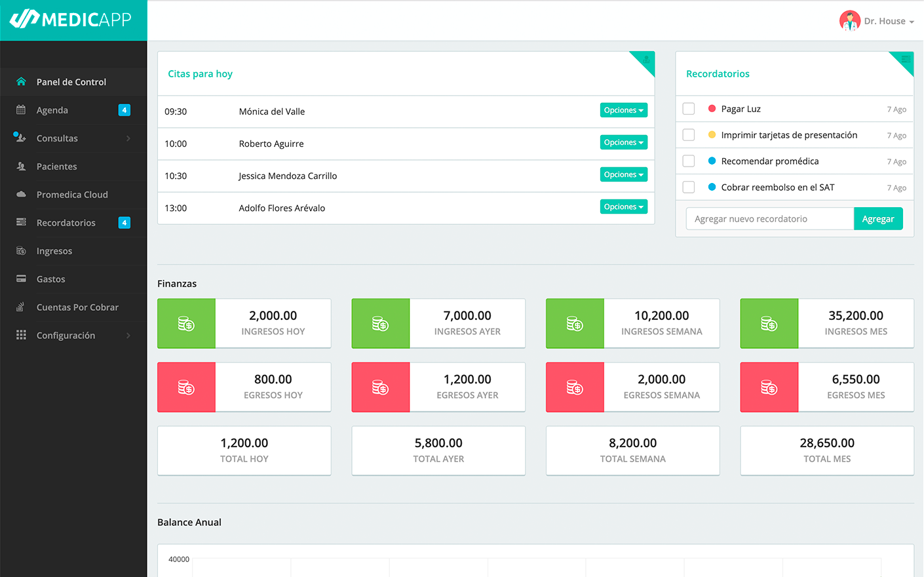Click the card icon beside Gastos
This screenshot has height=577, width=924.
(x=21, y=279)
